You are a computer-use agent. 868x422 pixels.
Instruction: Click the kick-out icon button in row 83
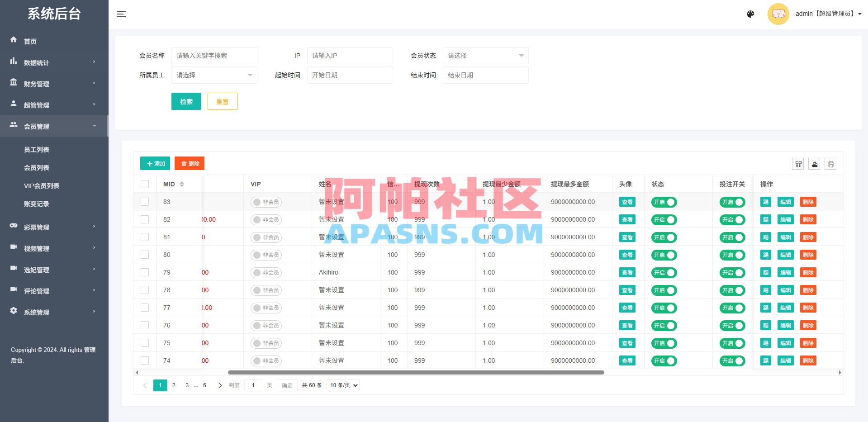(x=766, y=202)
